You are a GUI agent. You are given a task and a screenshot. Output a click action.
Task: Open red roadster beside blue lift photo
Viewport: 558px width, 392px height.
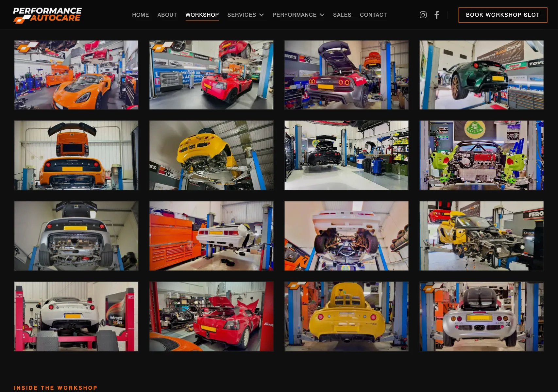(x=211, y=75)
